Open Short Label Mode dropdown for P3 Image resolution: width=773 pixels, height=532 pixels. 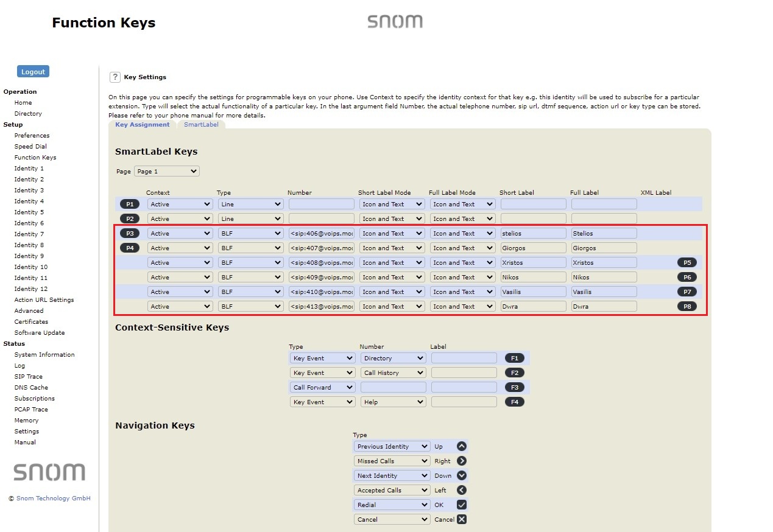click(x=392, y=233)
